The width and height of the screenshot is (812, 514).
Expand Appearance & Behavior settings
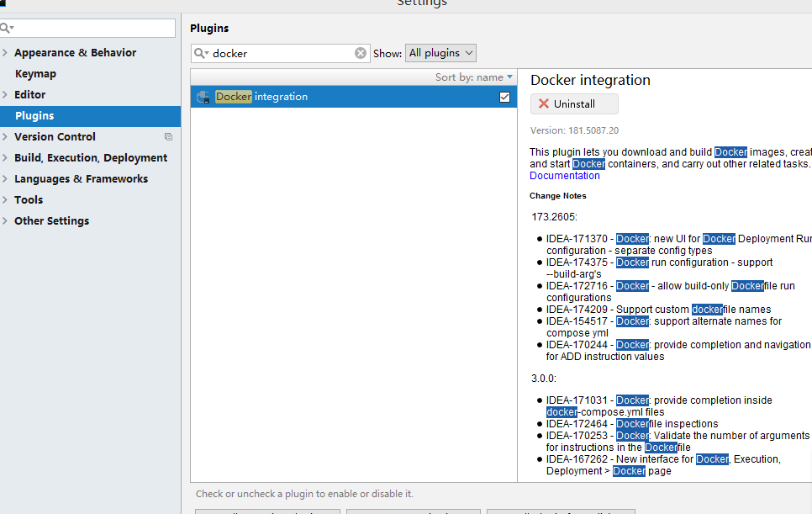point(5,52)
